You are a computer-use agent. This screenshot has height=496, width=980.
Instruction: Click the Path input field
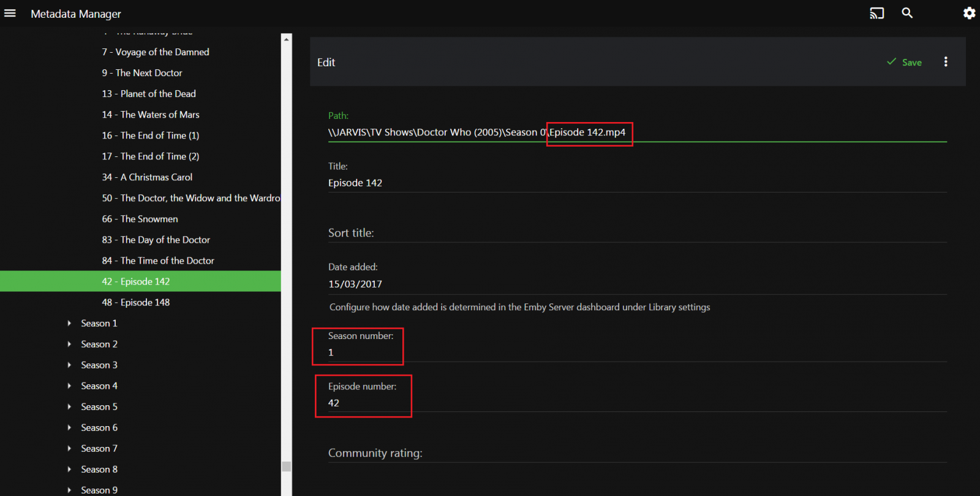coord(637,132)
